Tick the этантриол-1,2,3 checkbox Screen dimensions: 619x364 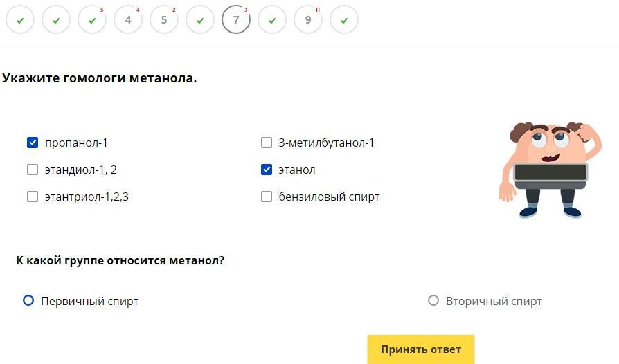33,197
